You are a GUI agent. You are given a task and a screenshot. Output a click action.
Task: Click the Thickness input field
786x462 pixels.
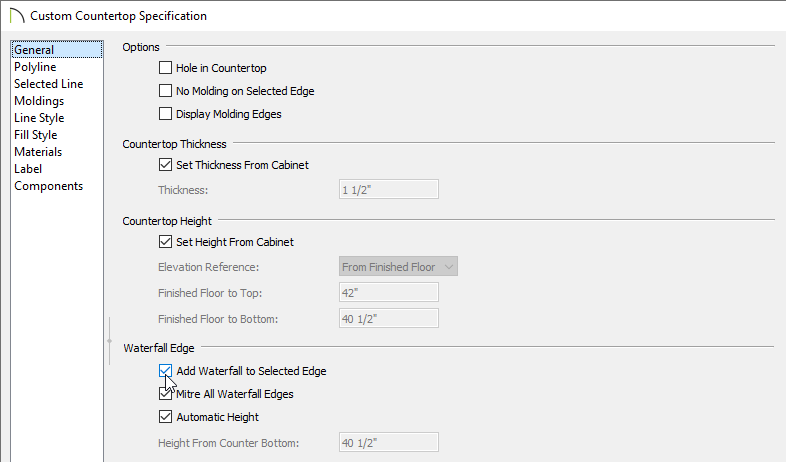click(x=388, y=189)
